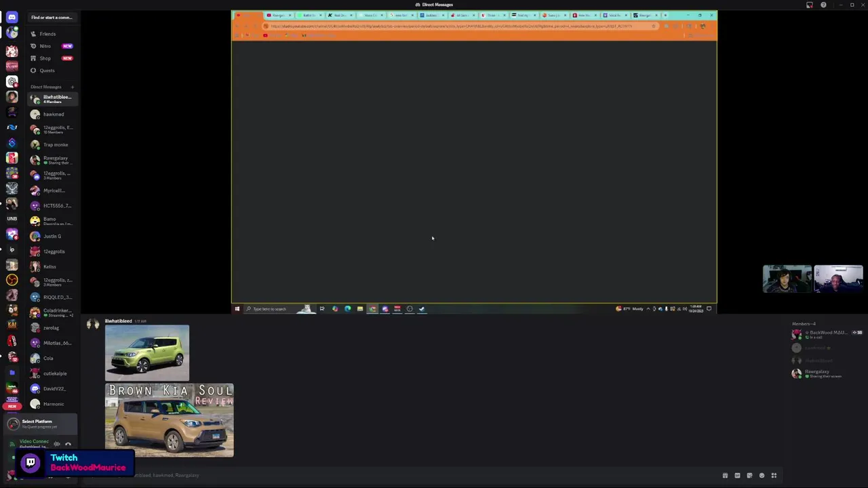Open server icon with 38 badge

(x=12, y=174)
